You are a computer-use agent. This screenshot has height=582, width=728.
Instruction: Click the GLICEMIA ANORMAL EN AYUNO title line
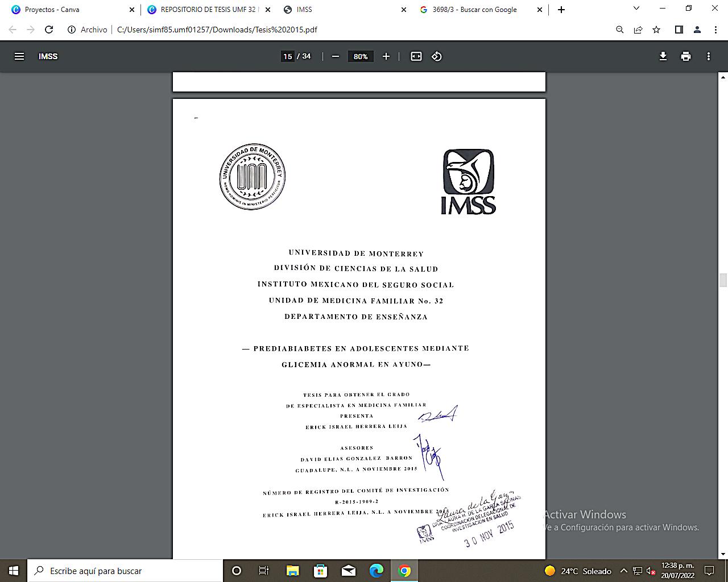click(356, 365)
